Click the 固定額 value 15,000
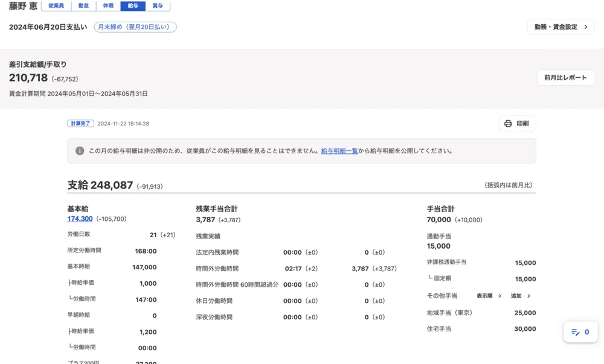Image resolution: width=604 pixels, height=364 pixels. click(x=525, y=279)
